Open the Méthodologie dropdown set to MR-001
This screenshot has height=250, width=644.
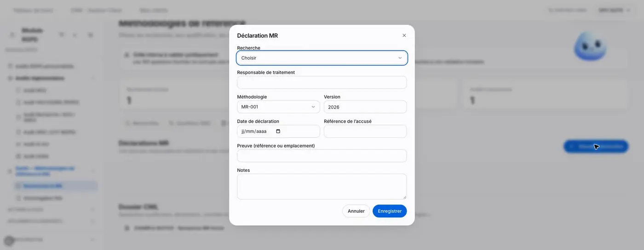278,107
